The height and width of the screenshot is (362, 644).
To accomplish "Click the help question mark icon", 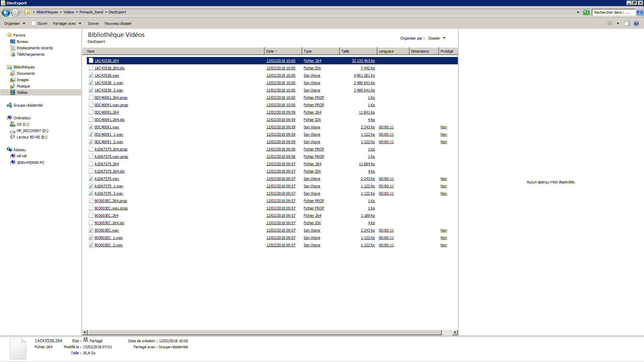I will point(636,23).
